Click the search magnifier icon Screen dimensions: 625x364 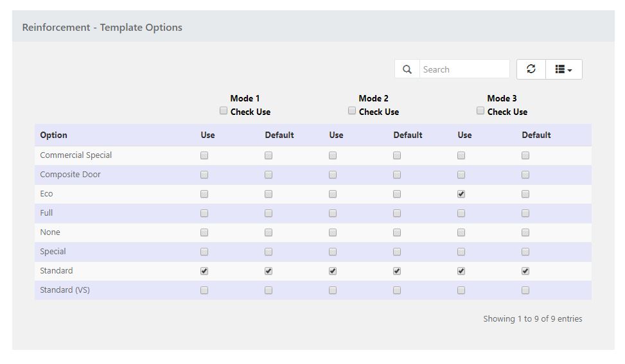point(407,69)
